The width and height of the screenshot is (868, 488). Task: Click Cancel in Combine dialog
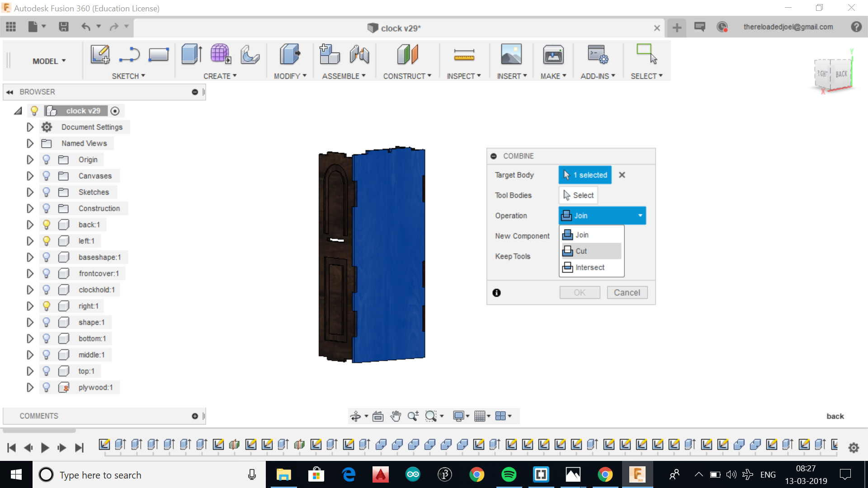pos(627,292)
